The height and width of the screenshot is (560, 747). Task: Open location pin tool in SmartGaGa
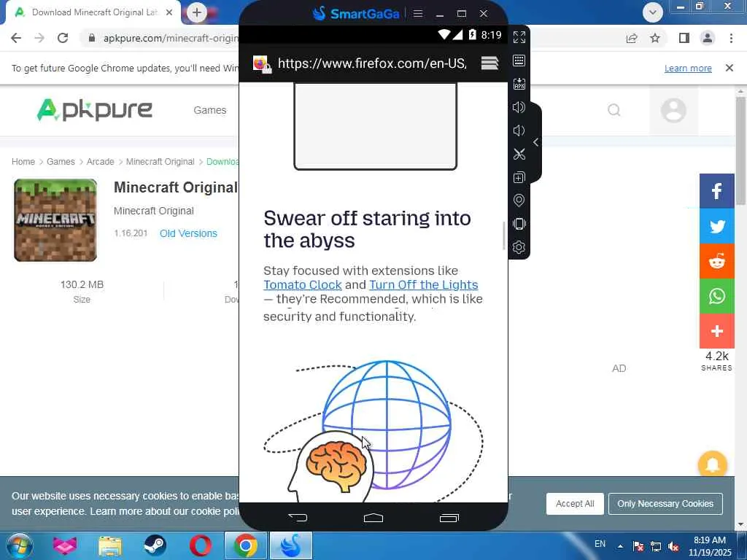click(x=519, y=201)
